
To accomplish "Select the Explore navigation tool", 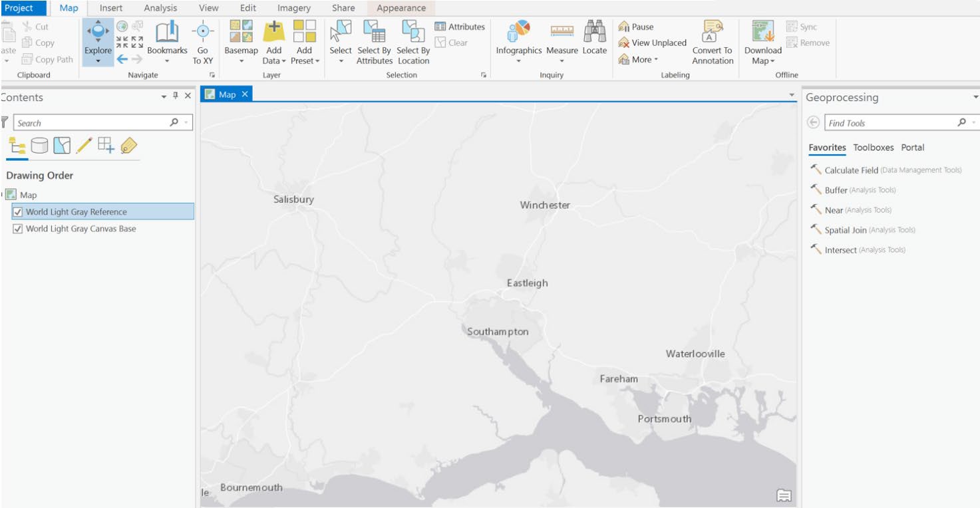I will pos(96,40).
